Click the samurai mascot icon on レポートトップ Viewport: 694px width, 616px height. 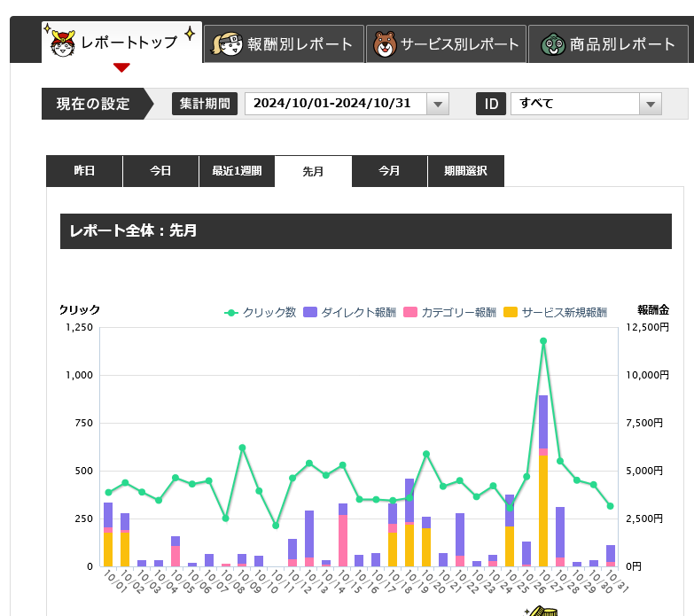(61, 43)
